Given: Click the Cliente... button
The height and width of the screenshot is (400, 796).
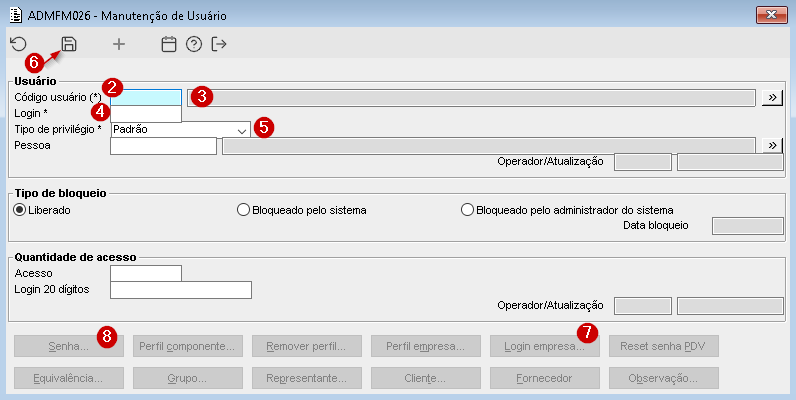Looking at the screenshot, I should pos(426,378).
